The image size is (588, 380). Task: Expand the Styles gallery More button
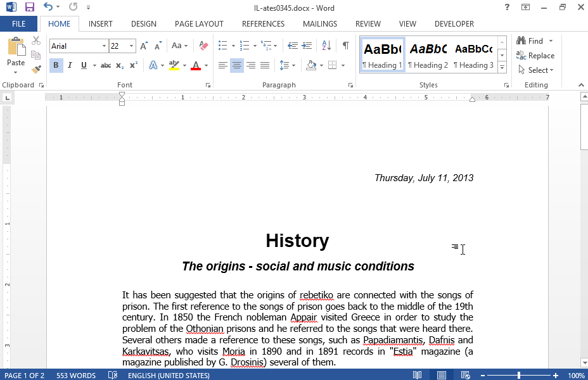click(502, 68)
